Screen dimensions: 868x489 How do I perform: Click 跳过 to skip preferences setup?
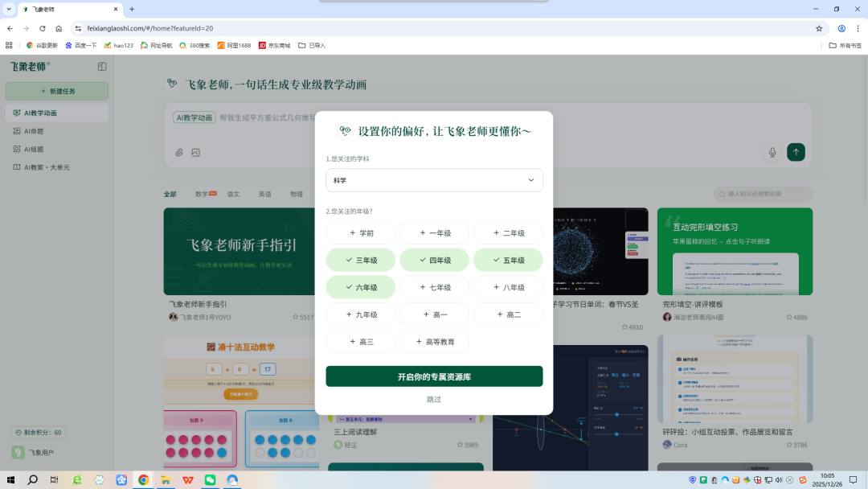pos(434,399)
